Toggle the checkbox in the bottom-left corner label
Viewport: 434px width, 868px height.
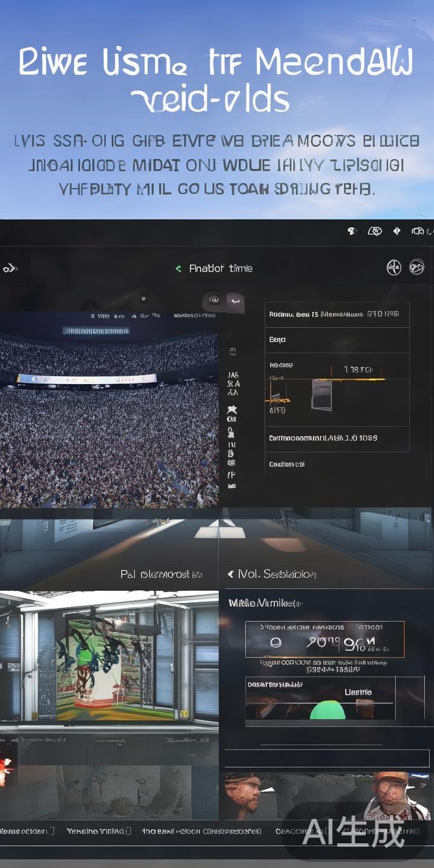click(52, 831)
